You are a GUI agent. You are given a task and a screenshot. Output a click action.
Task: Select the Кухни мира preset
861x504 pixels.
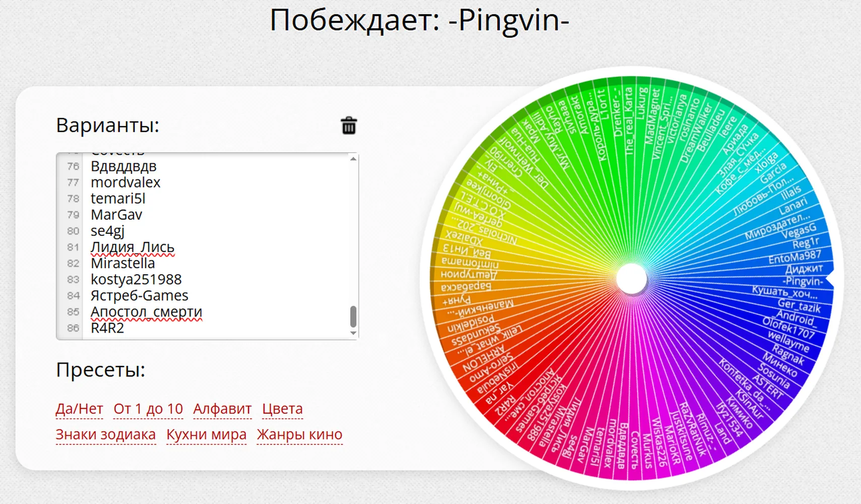tap(206, 434)
